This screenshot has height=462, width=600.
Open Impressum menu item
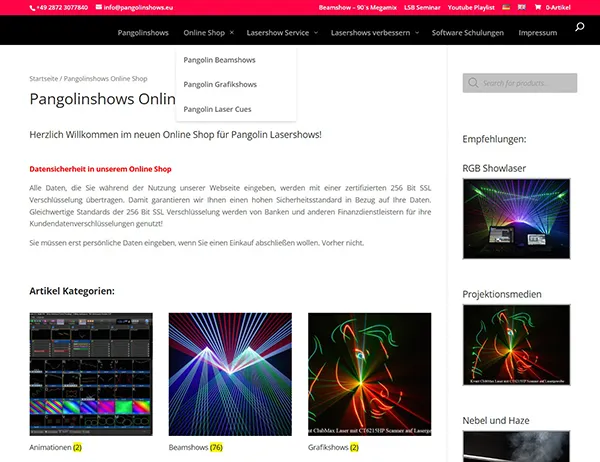pyautogui.click(x=538, y=33)
